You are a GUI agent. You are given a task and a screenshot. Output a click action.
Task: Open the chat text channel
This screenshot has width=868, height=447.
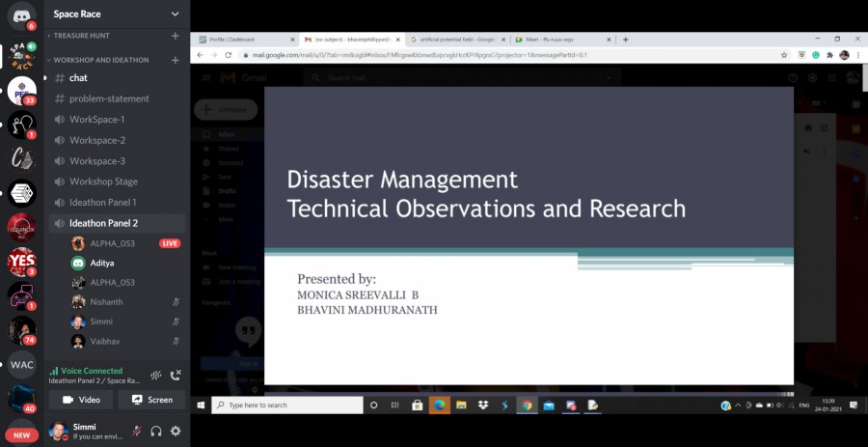78,77
